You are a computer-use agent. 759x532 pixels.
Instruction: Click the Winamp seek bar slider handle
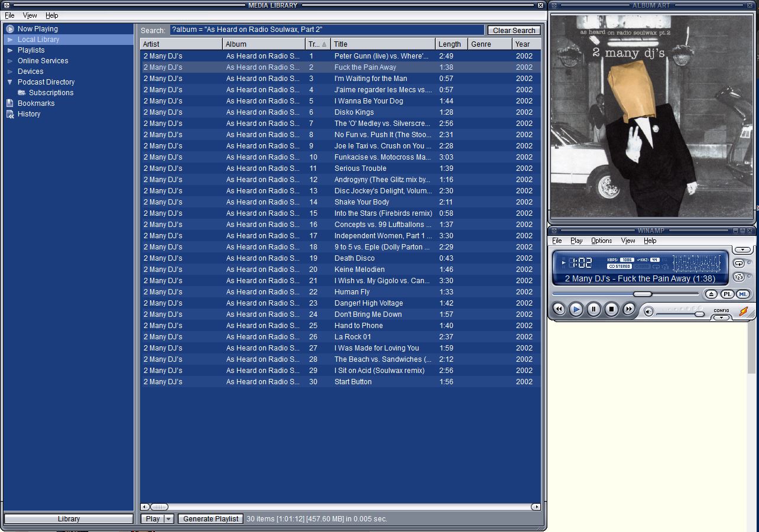point(643,294)
